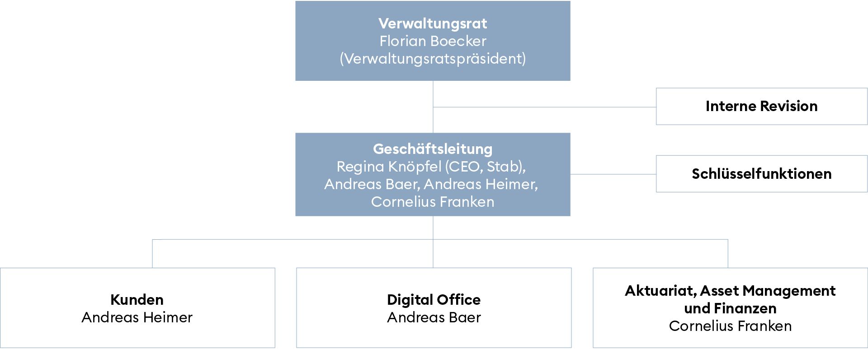Open the Interne Revision box
This screenshot has height=349, width=868.
tap(761, 106)
